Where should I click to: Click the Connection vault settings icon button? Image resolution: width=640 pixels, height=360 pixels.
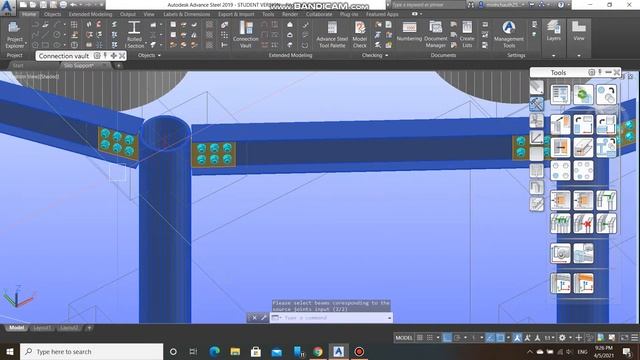point(97,56)
